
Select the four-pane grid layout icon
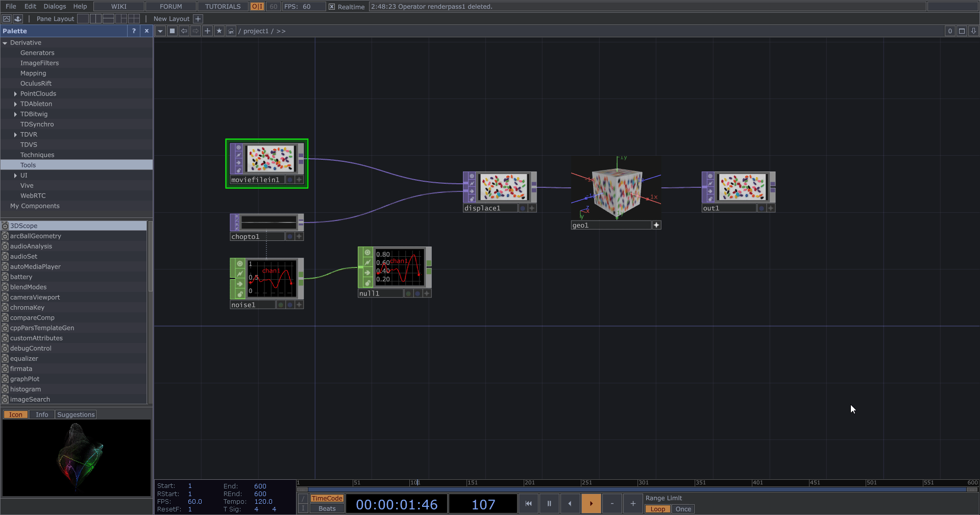(134, 19)
